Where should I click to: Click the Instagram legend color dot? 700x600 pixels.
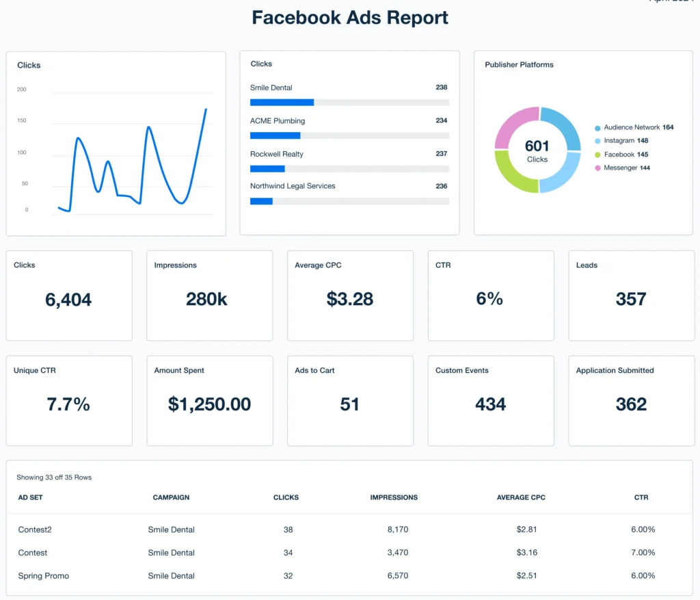point(597,141)
